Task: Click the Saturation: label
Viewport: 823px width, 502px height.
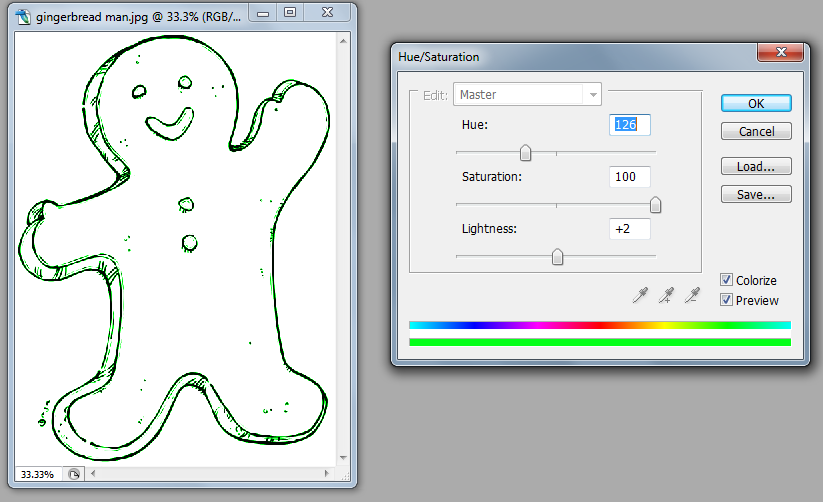Action: [492, 177]
